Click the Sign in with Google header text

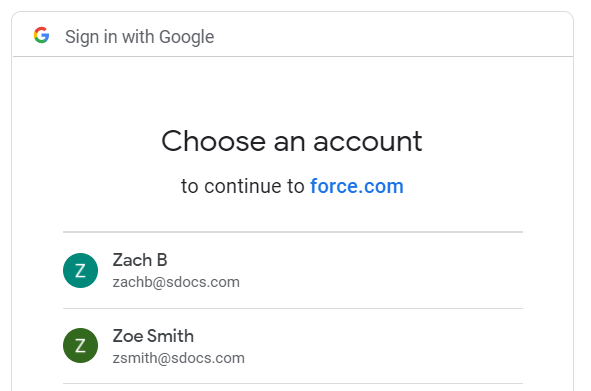click(139, 37)
